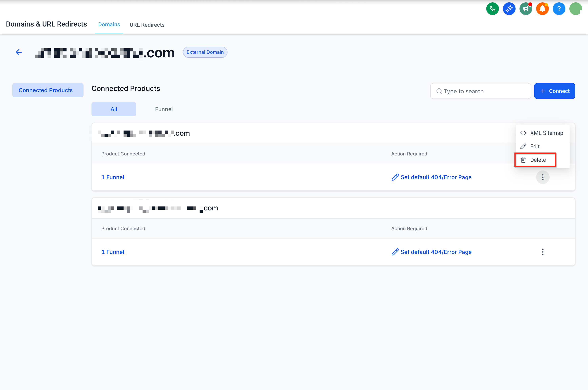The height and width of the screenshot is (390, 588).
Task: Click the trash icon beside Delete
Action: (523, 160)
